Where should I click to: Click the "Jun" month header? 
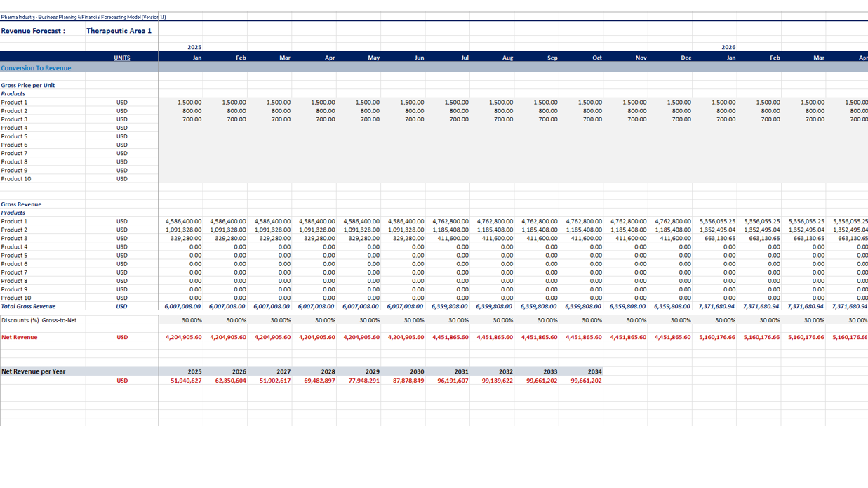click(419, 58)
